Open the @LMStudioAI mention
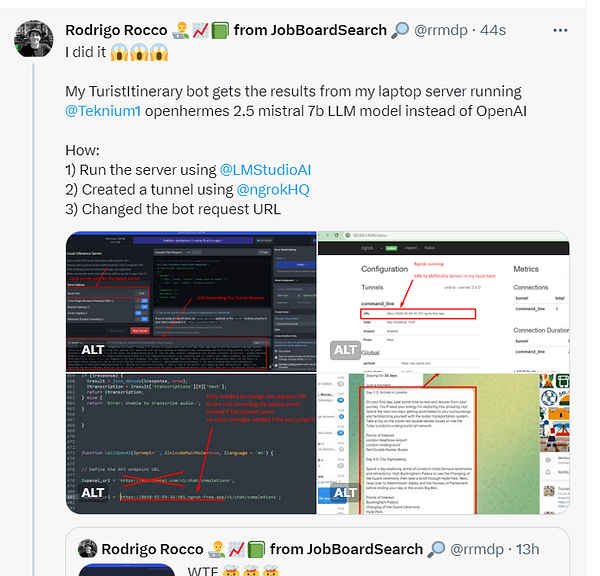 (x=265, y=170)
